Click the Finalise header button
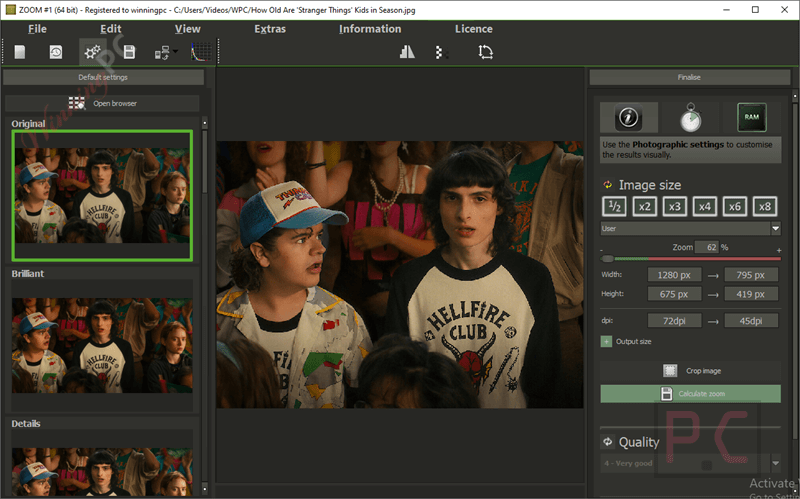800x499 pixels. pyautogui.click(x=689, y=77)
